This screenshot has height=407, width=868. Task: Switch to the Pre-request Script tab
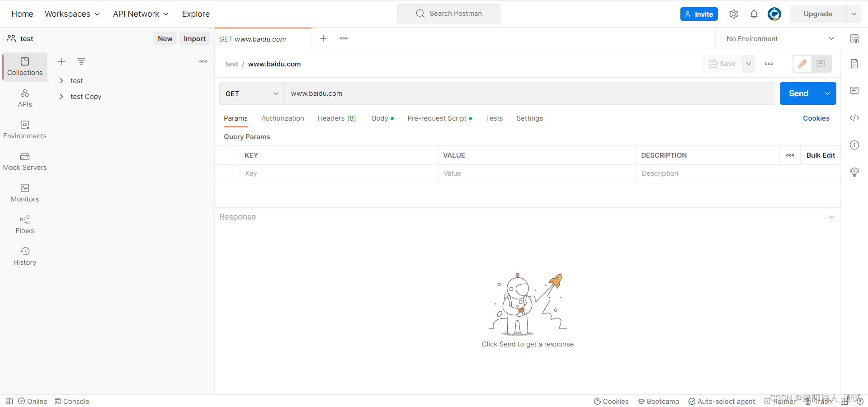[x=439, y=118]
